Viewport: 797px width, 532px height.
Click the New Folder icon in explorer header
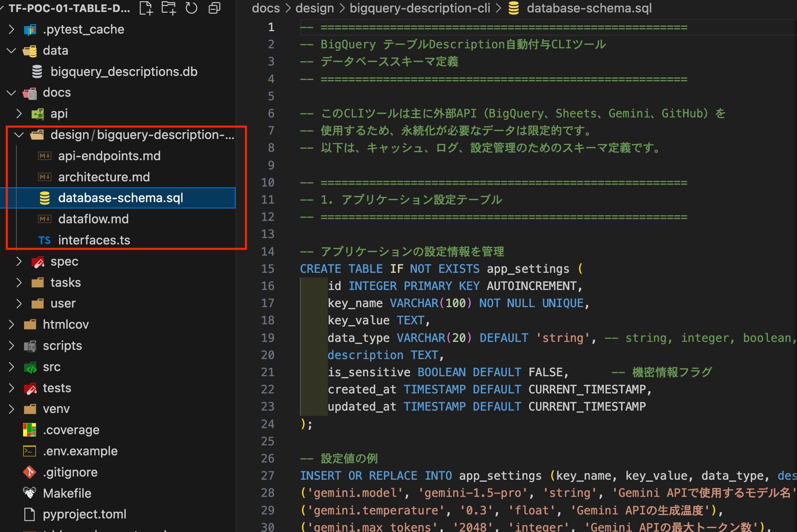tap(169, 8)
